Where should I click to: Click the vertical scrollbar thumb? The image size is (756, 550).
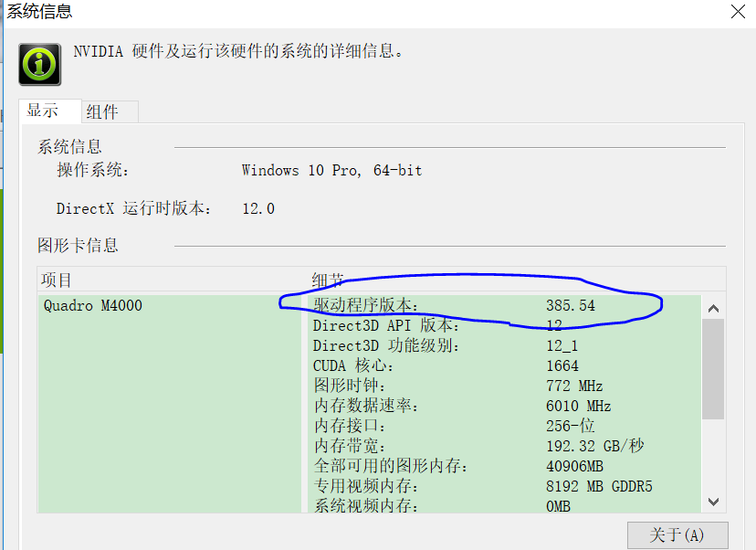point(713,369)
